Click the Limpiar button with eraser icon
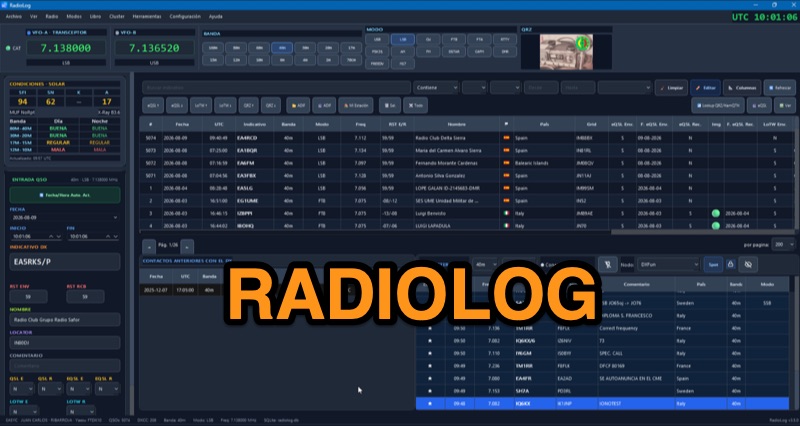 click(x=671, y=88)
